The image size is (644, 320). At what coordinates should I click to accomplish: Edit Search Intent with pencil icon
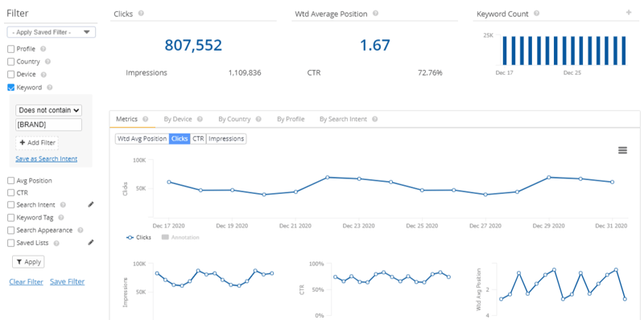coord(91,204)
